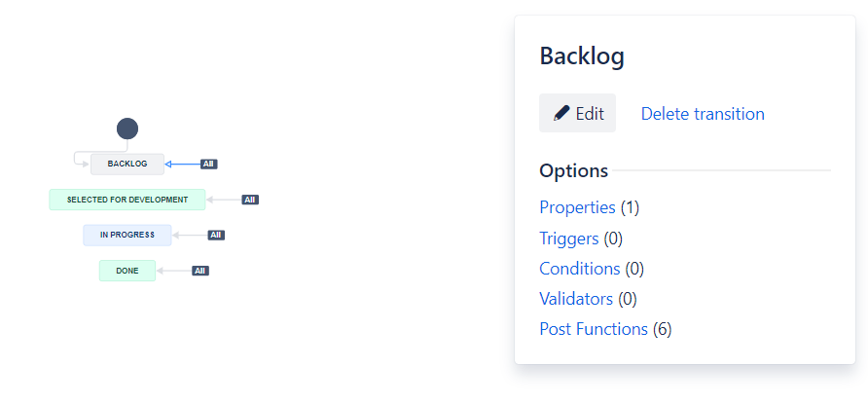This screenshot has height=404, width=868.
Task: Open the Validators option
Action: pos(576,299)
